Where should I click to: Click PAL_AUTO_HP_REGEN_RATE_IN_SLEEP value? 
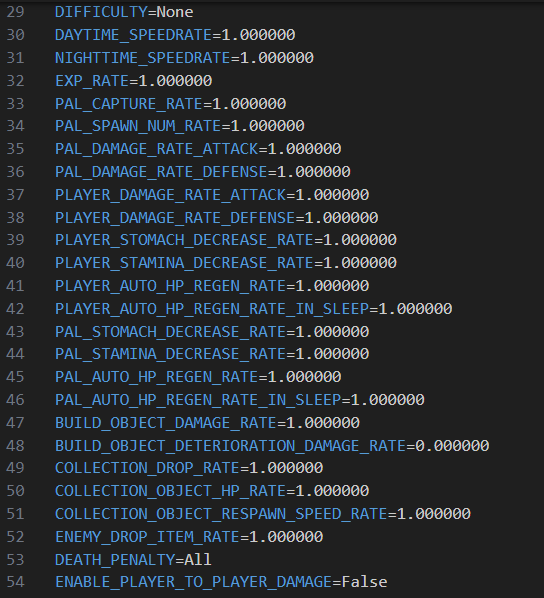coord(388,399)
